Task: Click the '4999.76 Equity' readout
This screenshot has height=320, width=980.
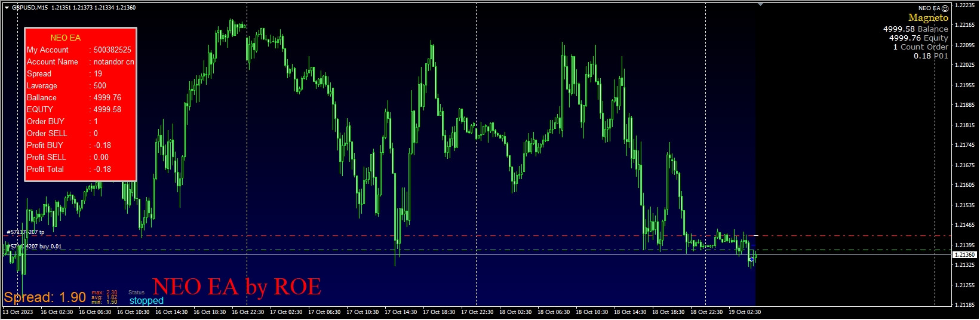Action: coord(918,38)
